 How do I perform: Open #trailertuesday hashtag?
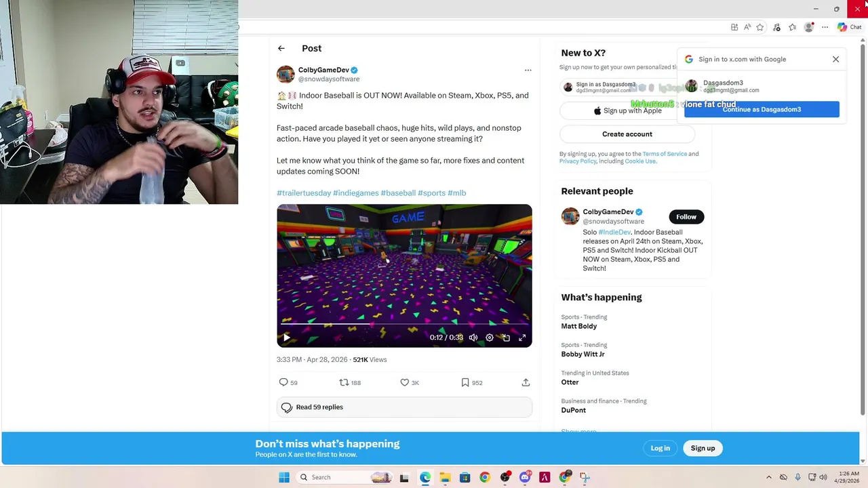tap(304, 192)
